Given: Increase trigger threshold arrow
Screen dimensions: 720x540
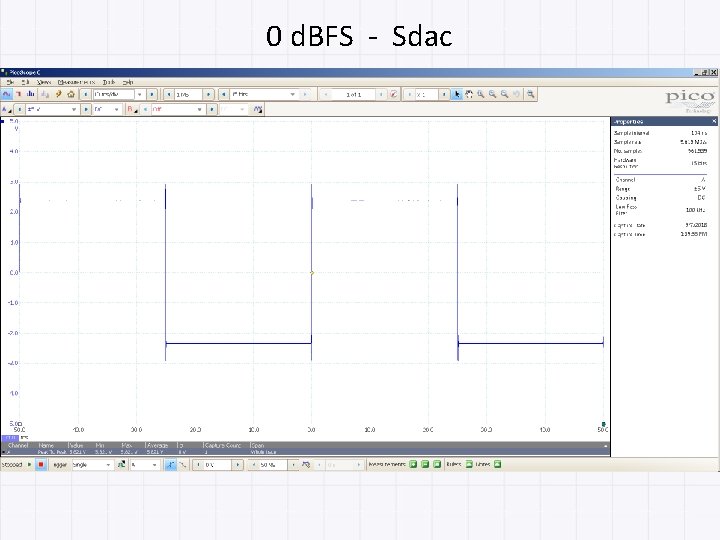Looking at the screenshot, I should click(238, 465).
